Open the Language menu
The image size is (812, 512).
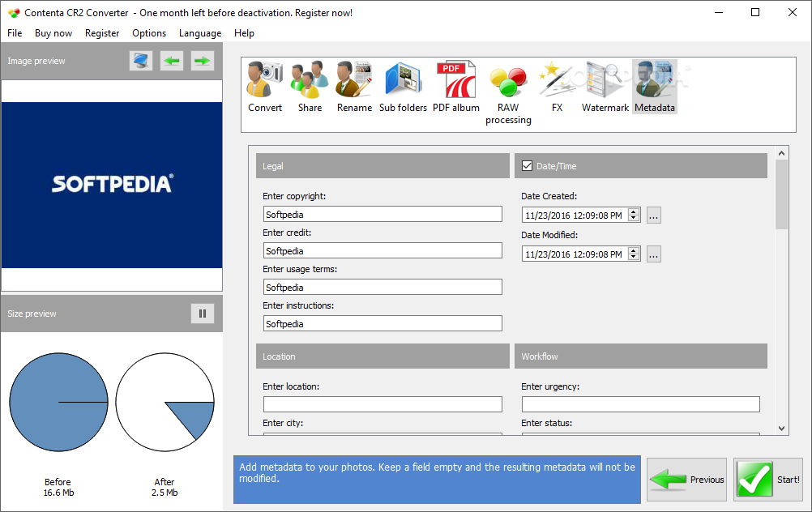200,33
